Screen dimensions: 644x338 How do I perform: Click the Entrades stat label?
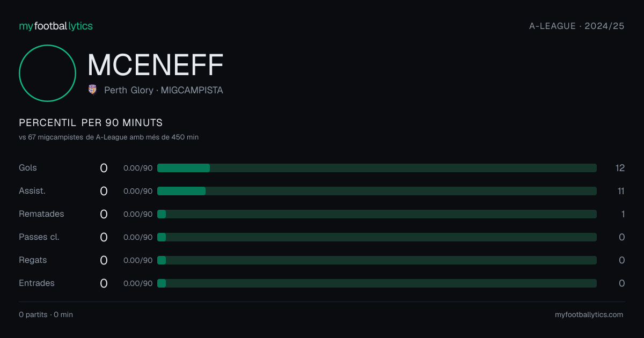pyautogui.click(x=36, y=283)
